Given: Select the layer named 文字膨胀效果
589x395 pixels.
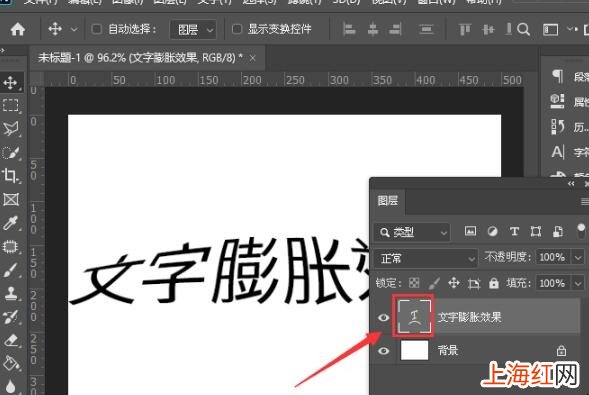Looking at the screenshot, I should tap(470, 318).
